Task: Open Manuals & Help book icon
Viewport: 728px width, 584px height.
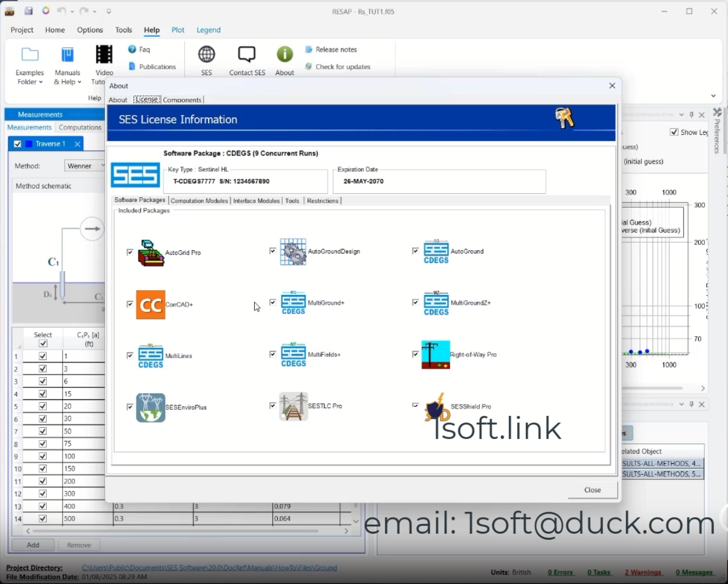Action: [x=67, y=55]
